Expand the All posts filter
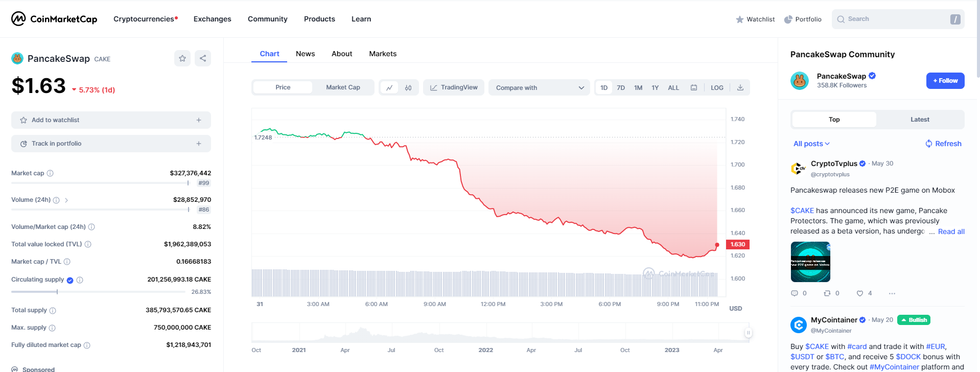The width and height of the screenshot is (980, 372). [x=811, y=144]
